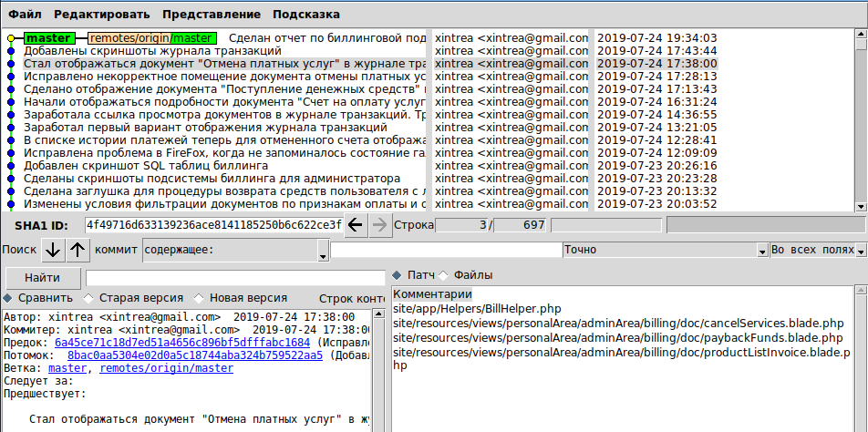Select commit 'Сделано отображение документа "Поступление денежных средств"'
The width and height of the screenshot is (868, 432).
click(x=224, y=89)
